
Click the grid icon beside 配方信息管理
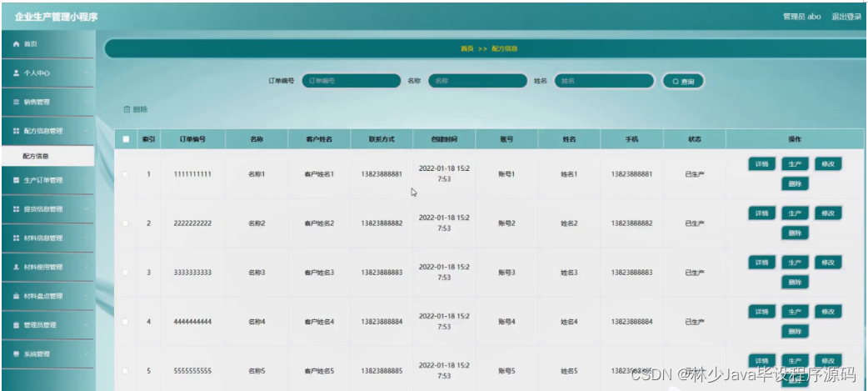(16, 131)
